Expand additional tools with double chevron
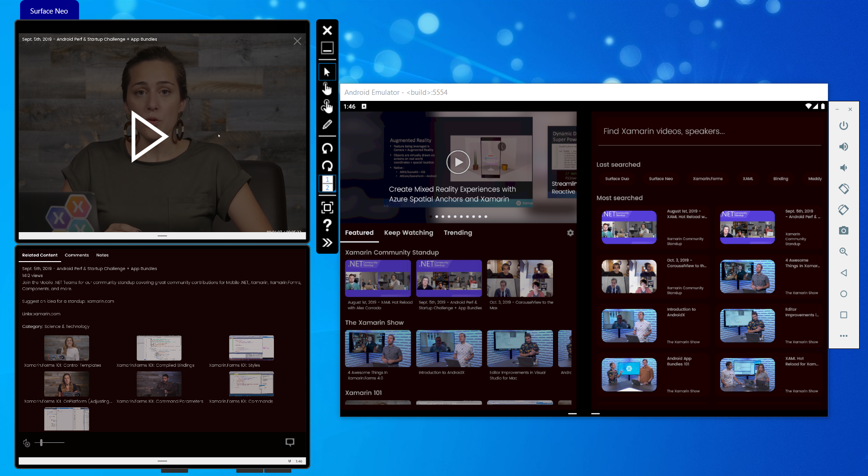Image resolution: width=868 pixels, height=476 pixels. tap(327, 242)
